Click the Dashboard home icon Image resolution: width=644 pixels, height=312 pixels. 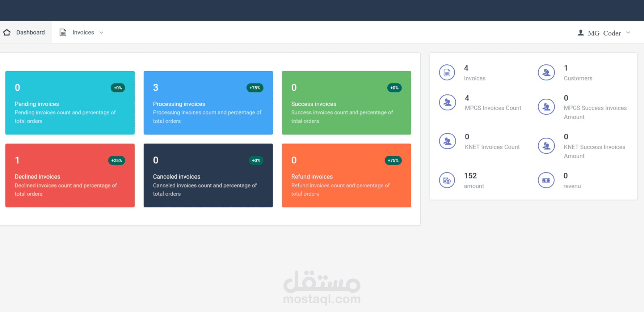(x=7, y=33)
